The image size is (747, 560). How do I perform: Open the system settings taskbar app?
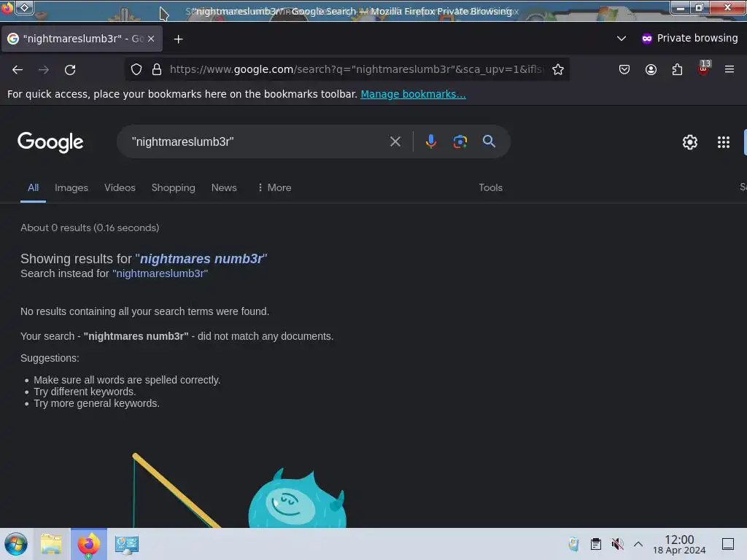[x=127, y=544]
